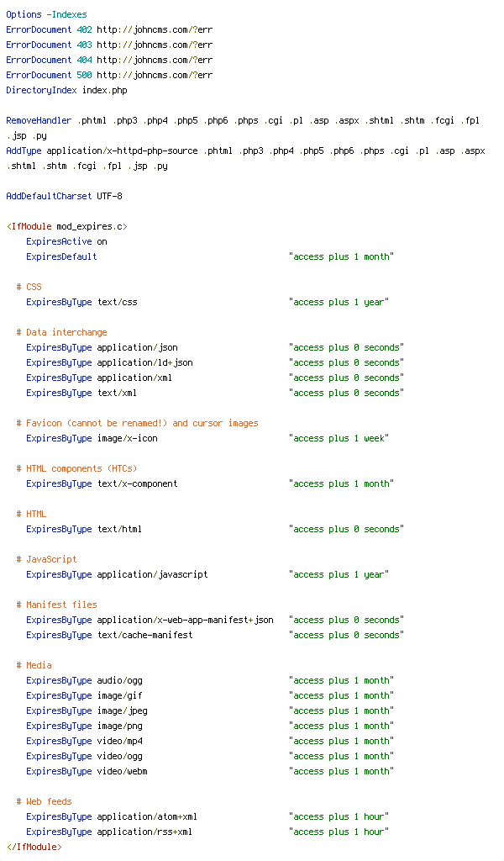Click the 'Options -Indexes' line
Image resolution: width=504 pixels, height=861 pixels.
pos(46,15)
